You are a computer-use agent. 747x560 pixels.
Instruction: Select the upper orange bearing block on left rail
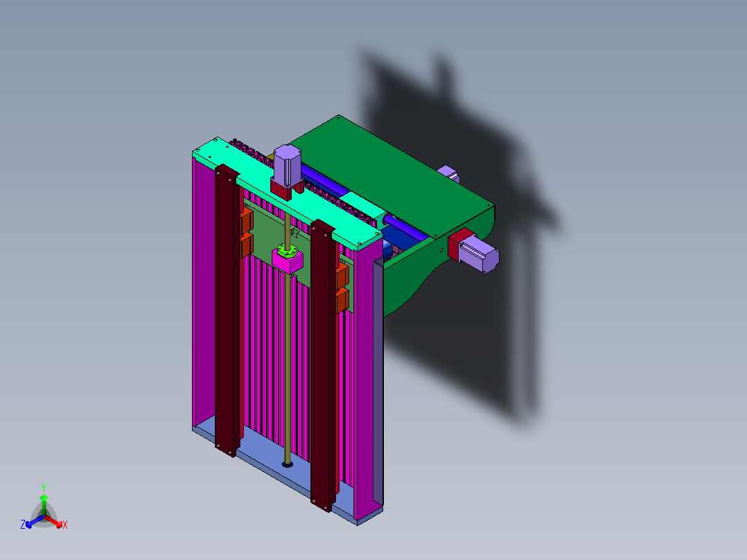[x=246, y=220]
